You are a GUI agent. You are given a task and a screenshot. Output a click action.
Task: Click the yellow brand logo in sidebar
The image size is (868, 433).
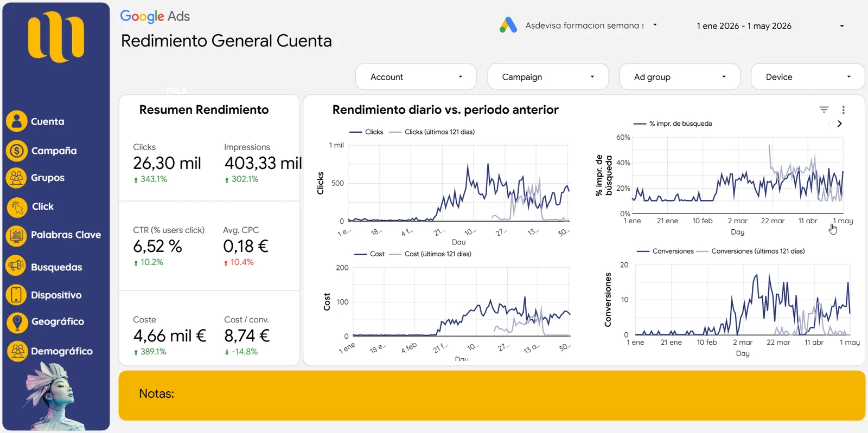[x=56, y=37]
